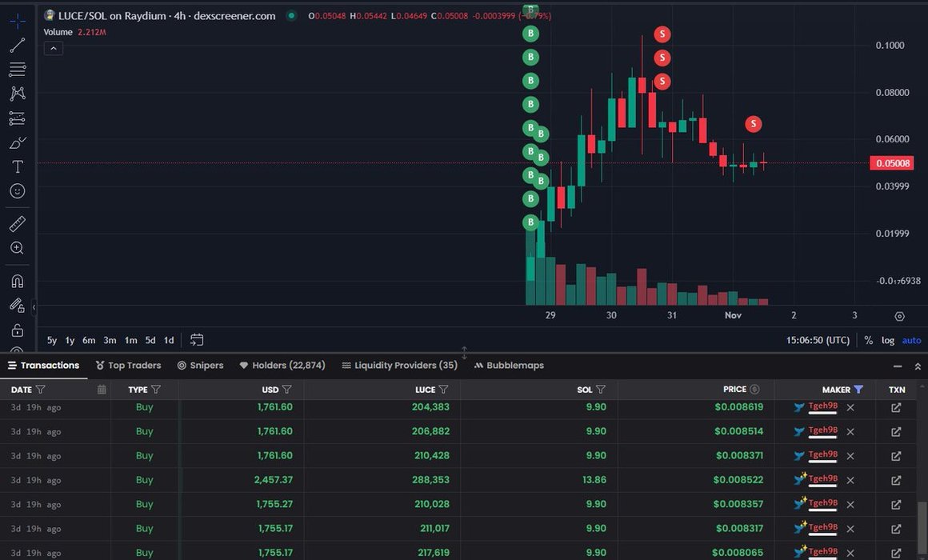Screen dimensions: 928x560
Task: Toggle percent price scale
Action: [868, 340]
